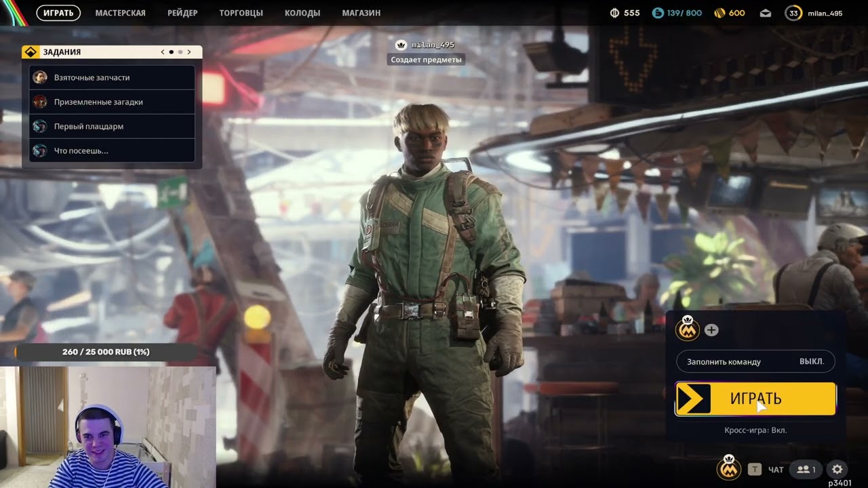Toggle Заполнить команду fill squad switch

[x=755, y=361]
